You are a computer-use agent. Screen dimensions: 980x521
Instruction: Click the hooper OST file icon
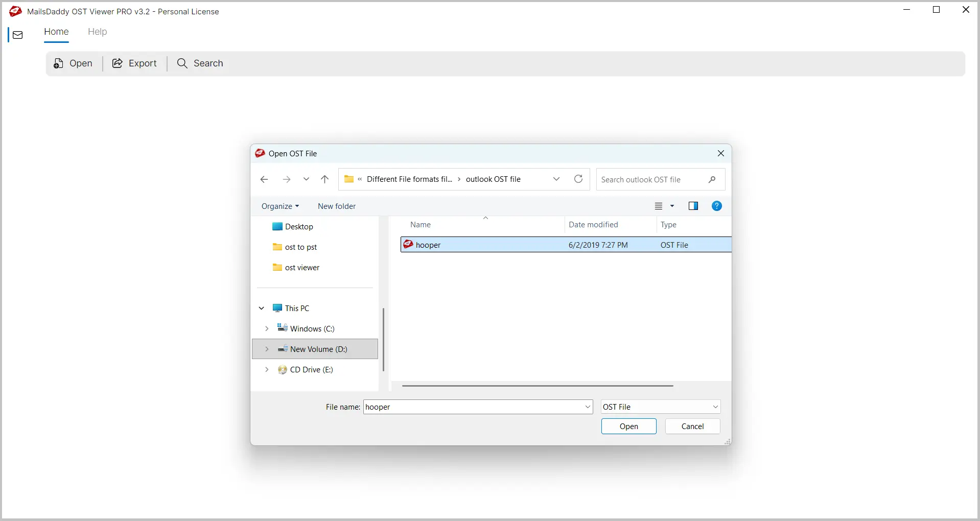408,244
